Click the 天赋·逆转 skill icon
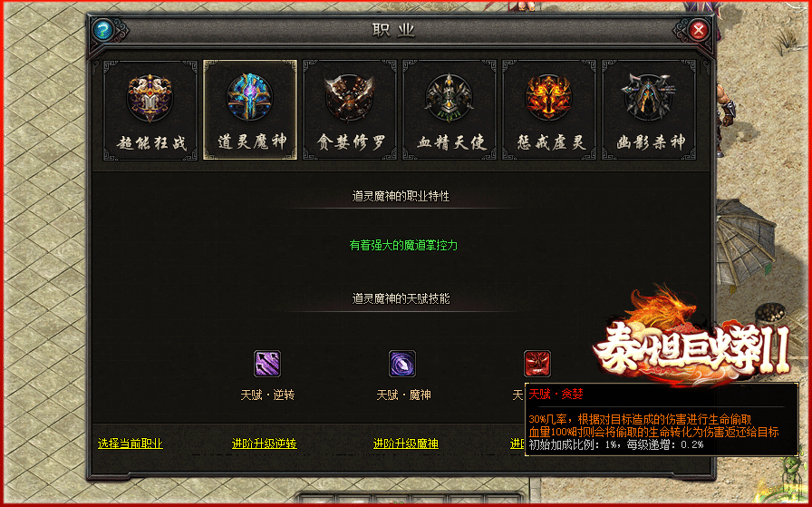812x507 pixels. 267,364
